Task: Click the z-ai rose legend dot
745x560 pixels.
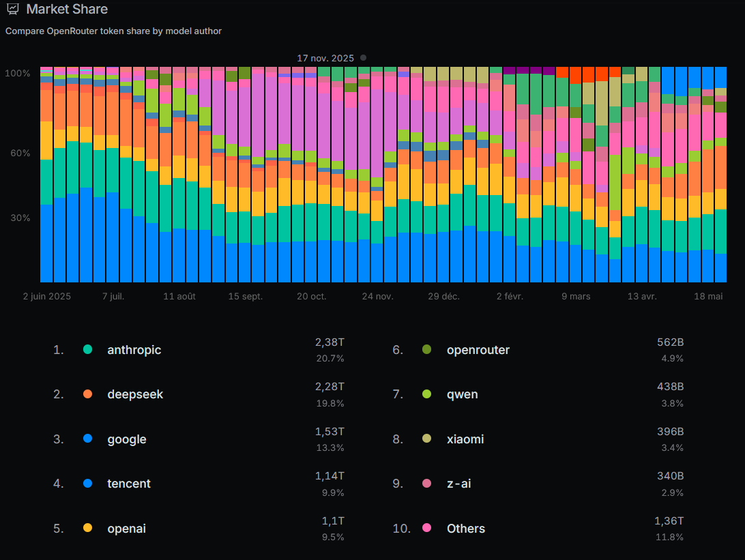Action: click(x=426, y=484)
